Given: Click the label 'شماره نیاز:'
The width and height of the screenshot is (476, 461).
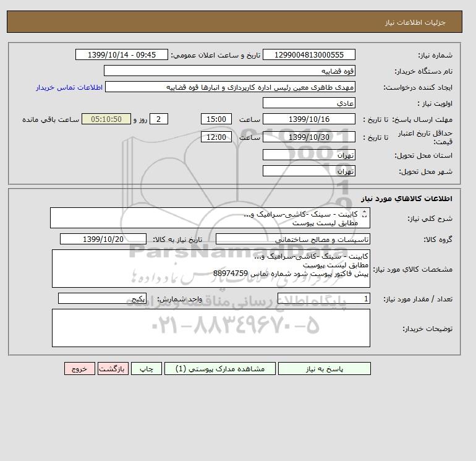Looking at the screenshot, I should [435, 55].
